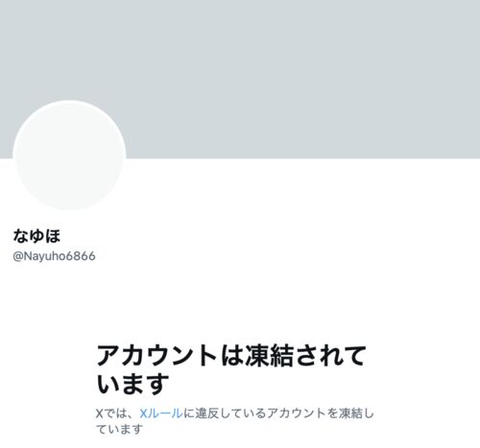Open the Xルール link
480x448 pixels.
coord(161,413)
